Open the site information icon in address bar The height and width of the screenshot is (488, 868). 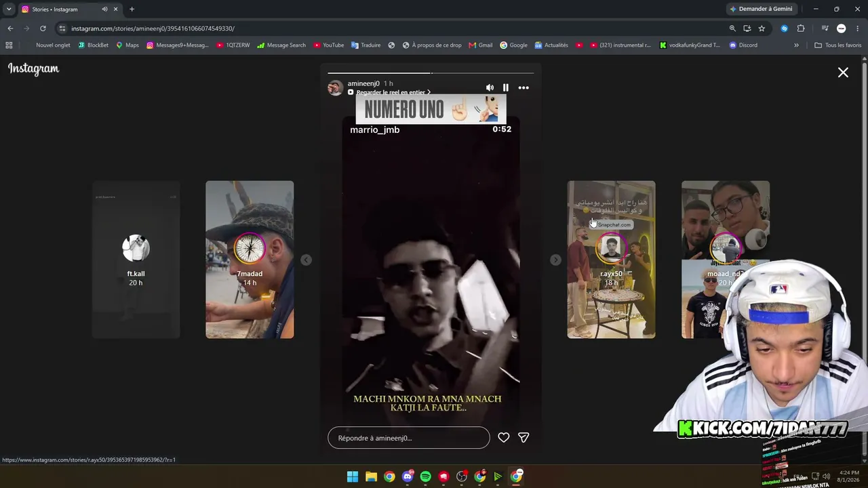tap(62, 28)
